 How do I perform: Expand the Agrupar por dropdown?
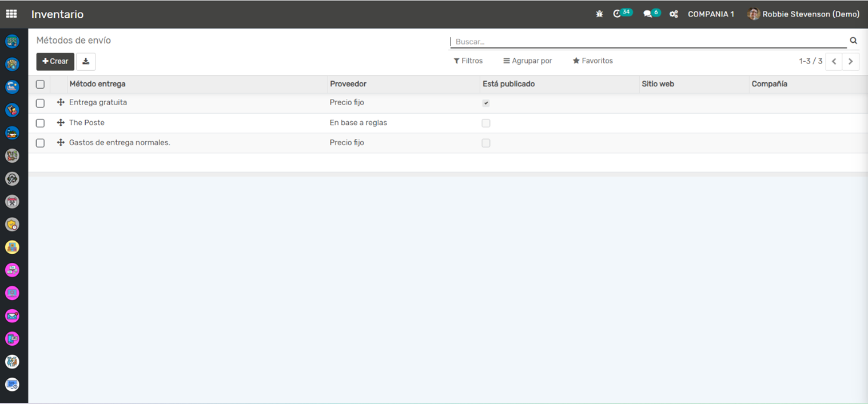[527, 61]
